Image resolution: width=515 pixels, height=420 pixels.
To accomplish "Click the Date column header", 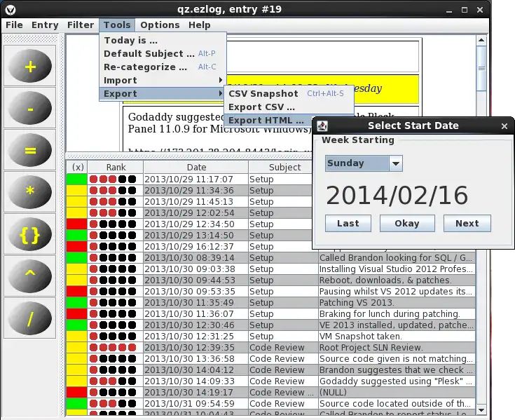I will click(196, 168).
